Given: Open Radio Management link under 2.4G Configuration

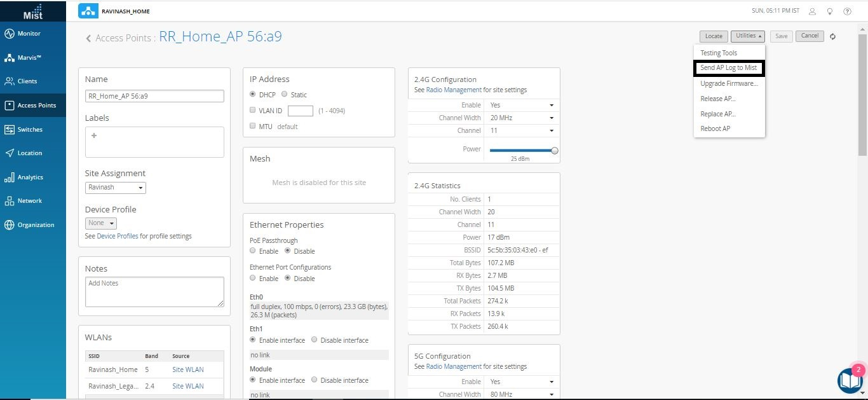Looking at the screenshot, I should (454, 90).
